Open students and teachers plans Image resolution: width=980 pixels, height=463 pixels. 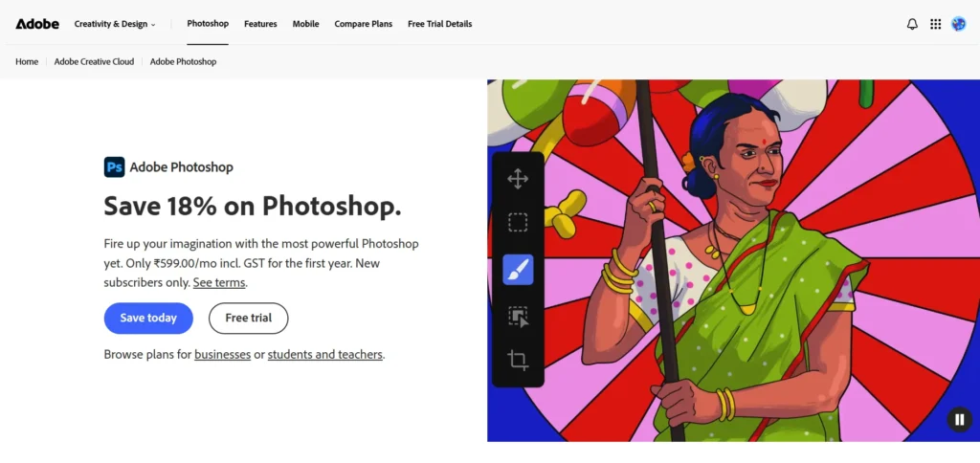[x=325, y=355]
